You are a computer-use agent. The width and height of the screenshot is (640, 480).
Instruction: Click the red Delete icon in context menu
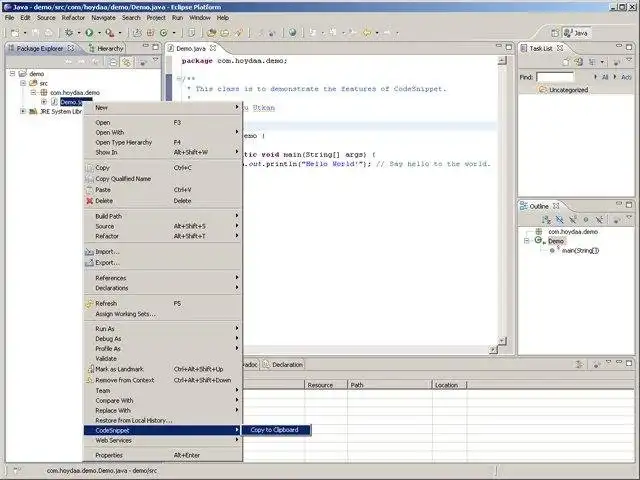(x=89, y=201)
